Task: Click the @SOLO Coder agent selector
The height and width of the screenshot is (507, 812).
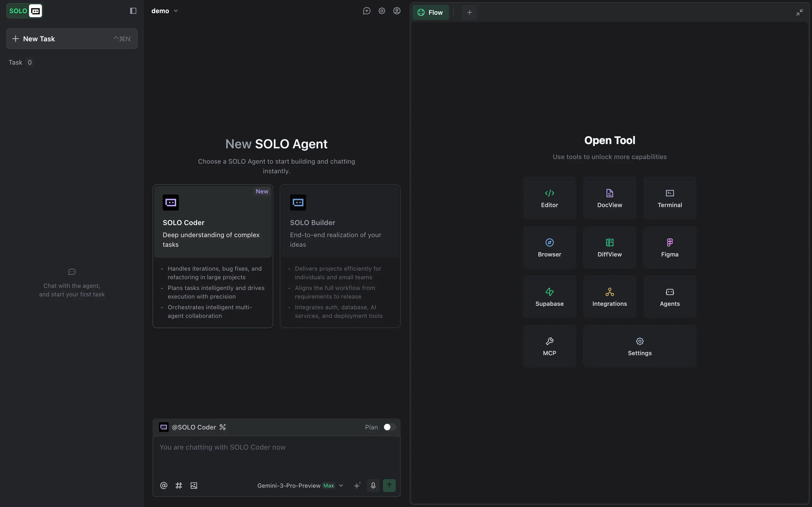Action: click(x=193, y=427)
